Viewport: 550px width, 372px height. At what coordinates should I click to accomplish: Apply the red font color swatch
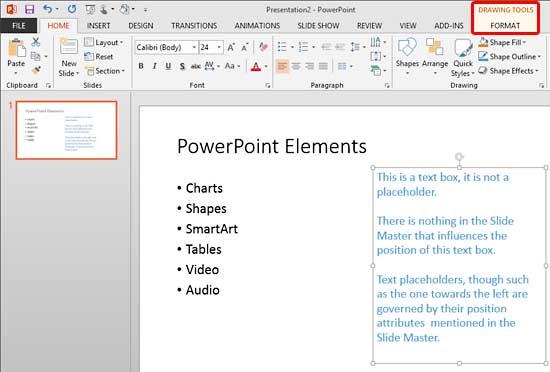pos(256,66)
